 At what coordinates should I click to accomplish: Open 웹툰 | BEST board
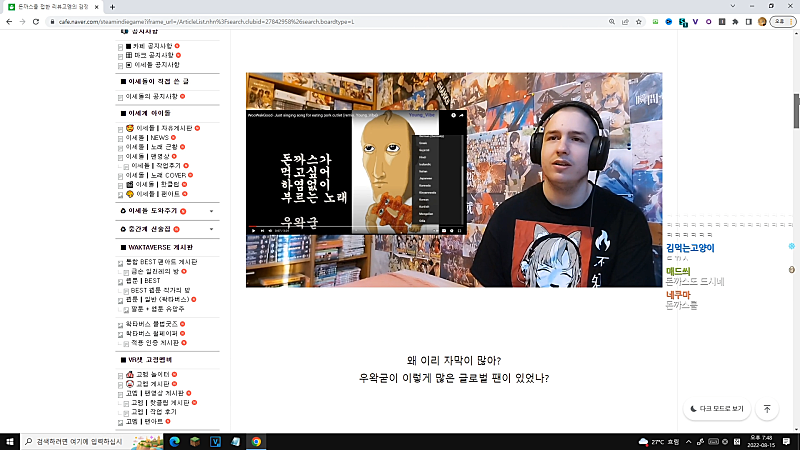tap(143, 281)
